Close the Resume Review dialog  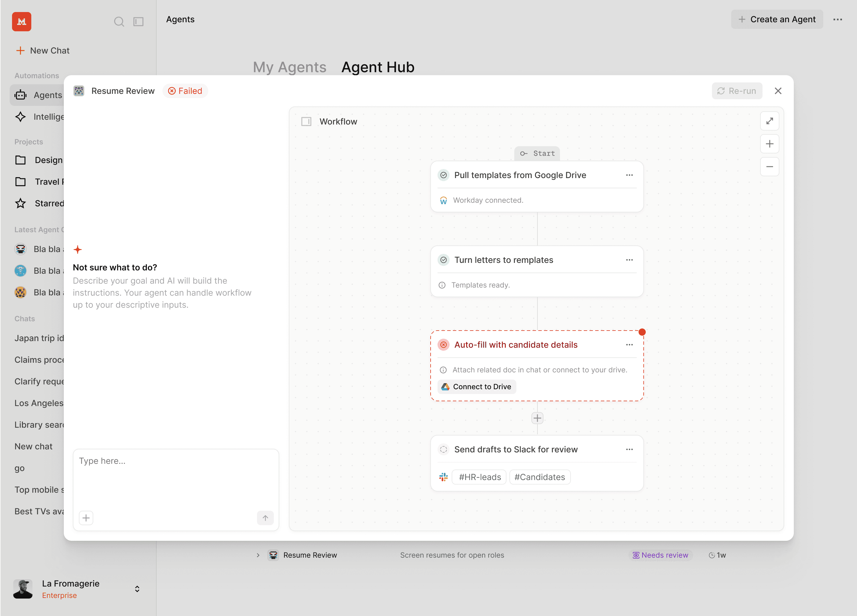pyautogui.click(x=778, y=91)
